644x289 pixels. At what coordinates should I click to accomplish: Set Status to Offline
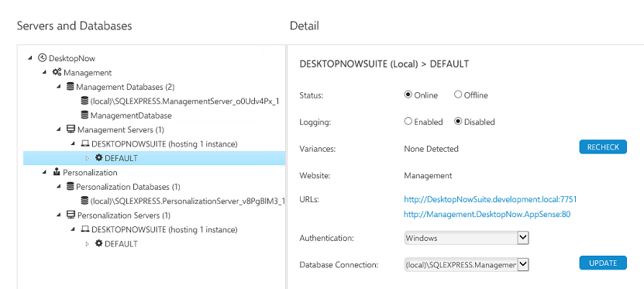coord(458,95)
